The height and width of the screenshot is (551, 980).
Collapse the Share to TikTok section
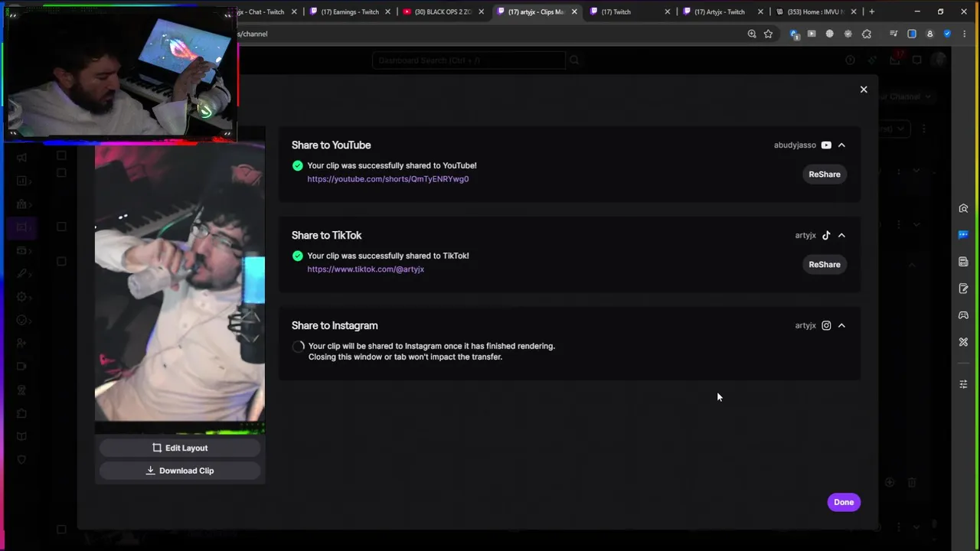coord(841,236)
